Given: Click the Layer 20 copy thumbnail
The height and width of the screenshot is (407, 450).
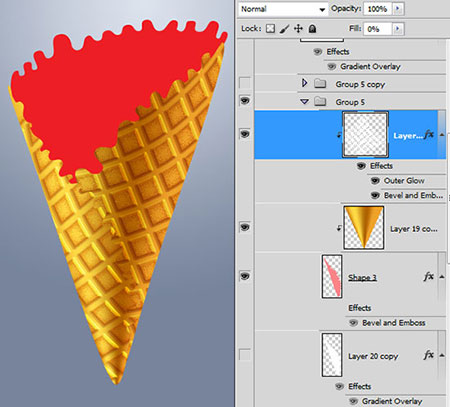Looking at the screenshot, I should [x=332, y=355].
